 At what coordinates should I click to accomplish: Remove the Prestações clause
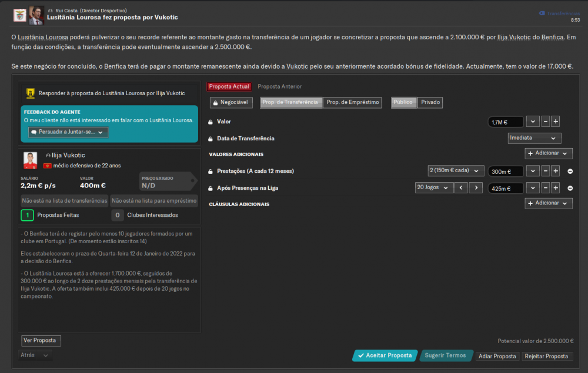point(570,171)
